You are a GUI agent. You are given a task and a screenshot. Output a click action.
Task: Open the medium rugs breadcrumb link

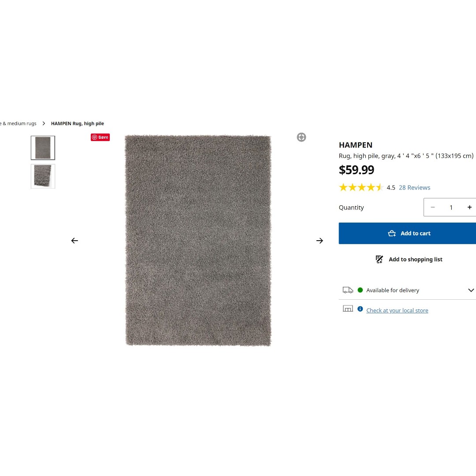(x=19, y=123)
